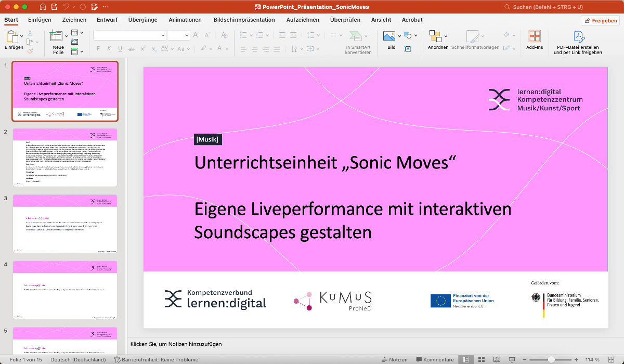The height and width of the screenshot is (364, 624).
Task: Click the zoom slider in the status bar
Action: pos(551,359)
